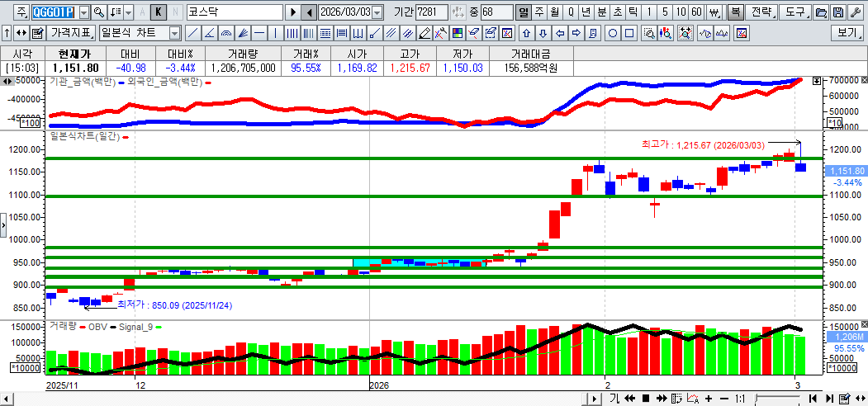
Task: Toggle the daily (일) period button
Action: pos(524,12)
